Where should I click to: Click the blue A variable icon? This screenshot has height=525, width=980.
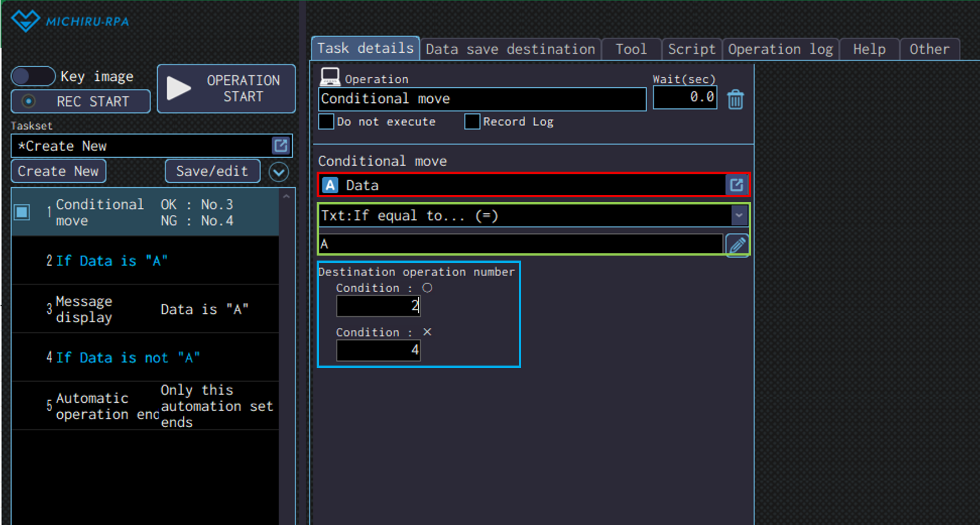tap(331, 185)
